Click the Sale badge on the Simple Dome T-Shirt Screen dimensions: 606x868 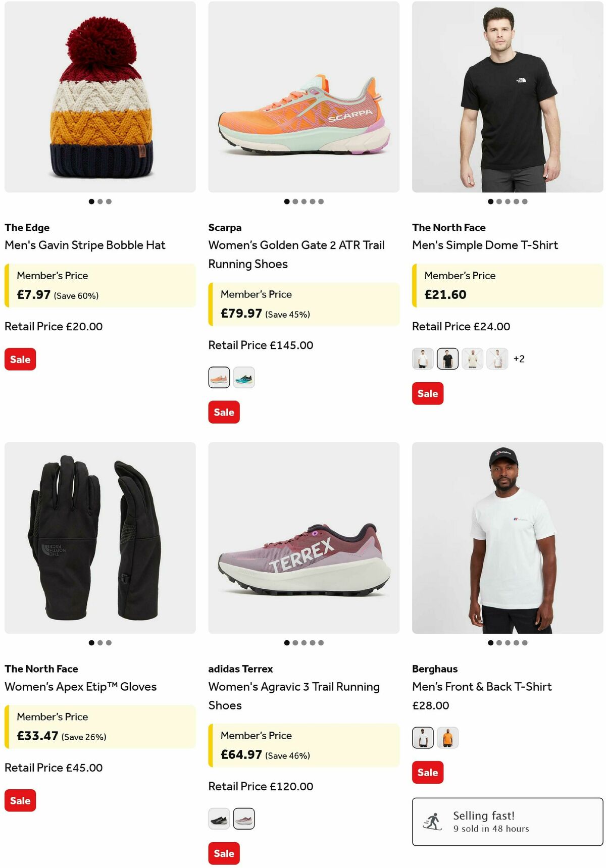point(427,393)
